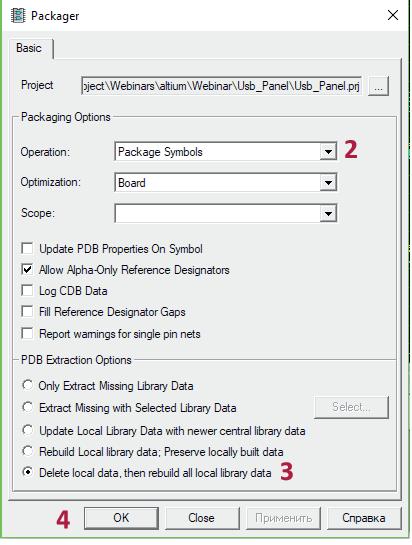This screenshot has width=412, height=545.
Task: Check Report warnings for single pin nets
Action: click(27, 334)
